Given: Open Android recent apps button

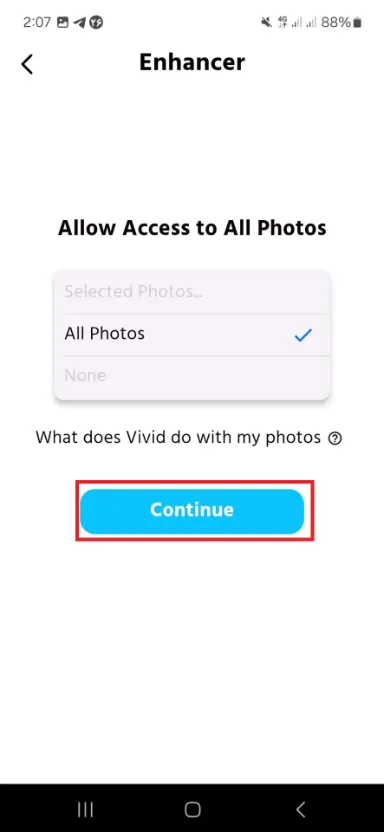Looking at the screenshot, I should pos(85,809).
